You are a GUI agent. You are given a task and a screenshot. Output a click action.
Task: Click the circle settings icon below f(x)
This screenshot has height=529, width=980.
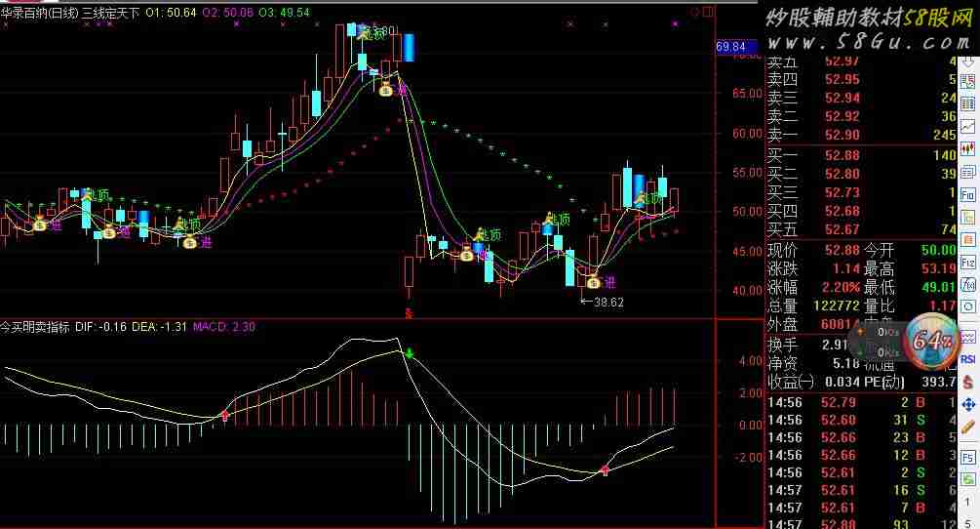coord(968,307)
